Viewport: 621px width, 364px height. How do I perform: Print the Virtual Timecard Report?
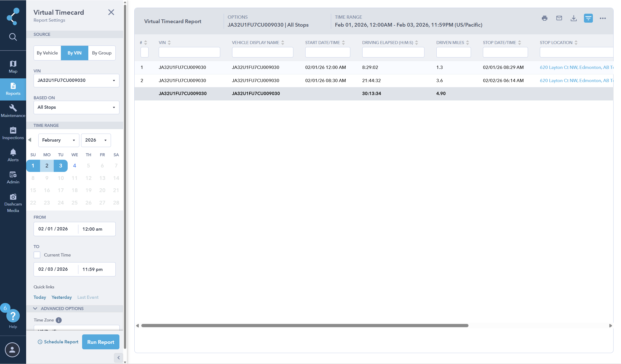tap(544, 18)
